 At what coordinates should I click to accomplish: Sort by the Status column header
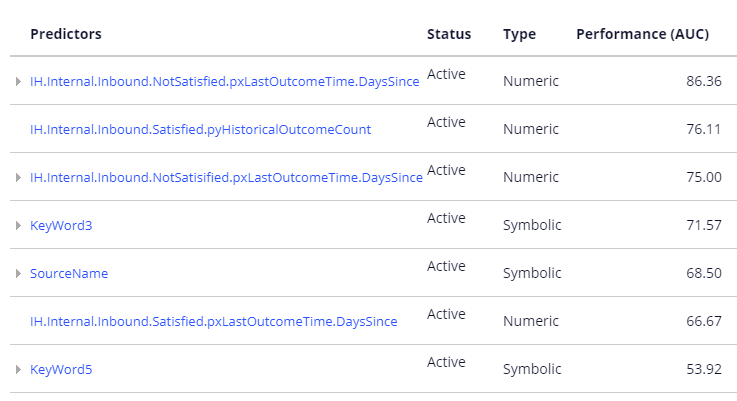(448, 34)
